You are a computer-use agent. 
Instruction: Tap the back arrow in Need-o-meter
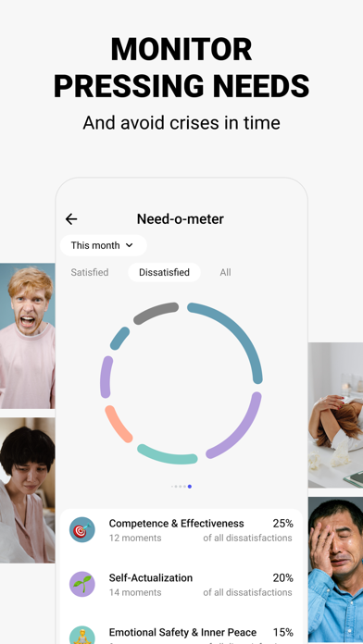point(71,219)
